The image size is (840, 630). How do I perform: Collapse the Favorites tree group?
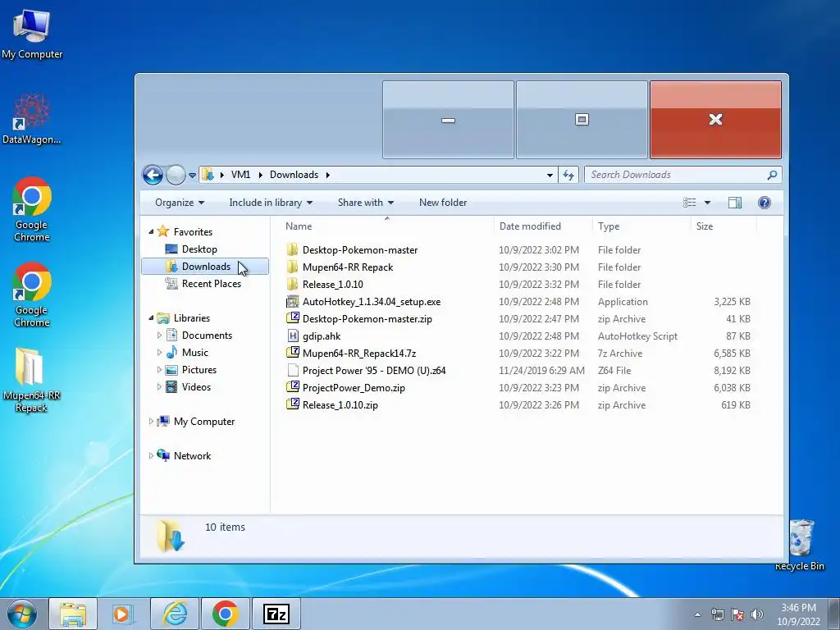click(x=151, y=232)
